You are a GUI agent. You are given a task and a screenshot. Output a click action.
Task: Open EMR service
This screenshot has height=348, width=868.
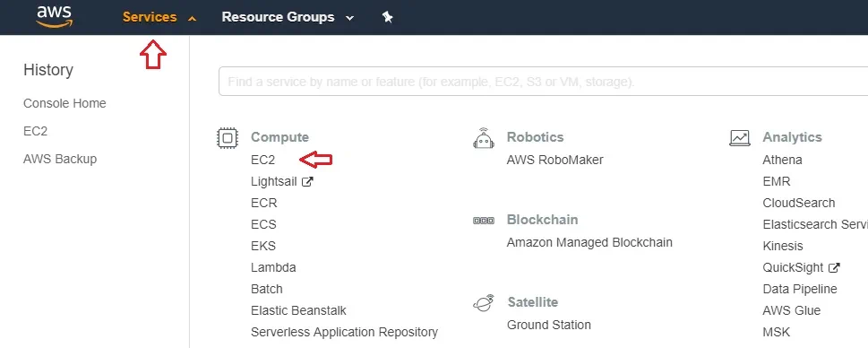(777, 181)
